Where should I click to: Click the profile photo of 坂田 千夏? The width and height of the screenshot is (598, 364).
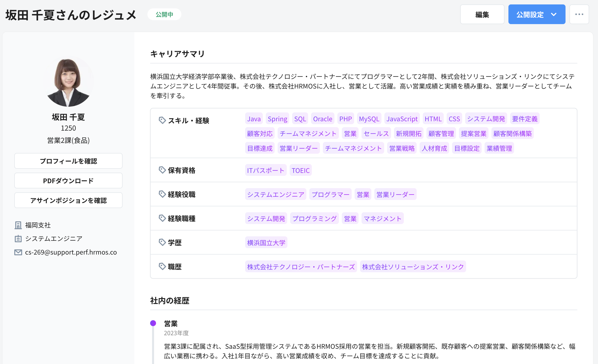[x=68, y=82]
